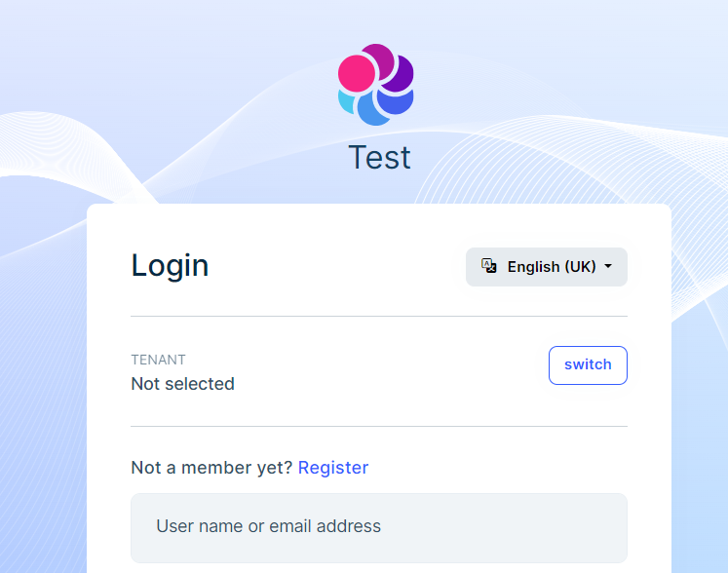728x573 pixels.
Task: Focus the user name or email field
Action: click(x=379, y=527)
